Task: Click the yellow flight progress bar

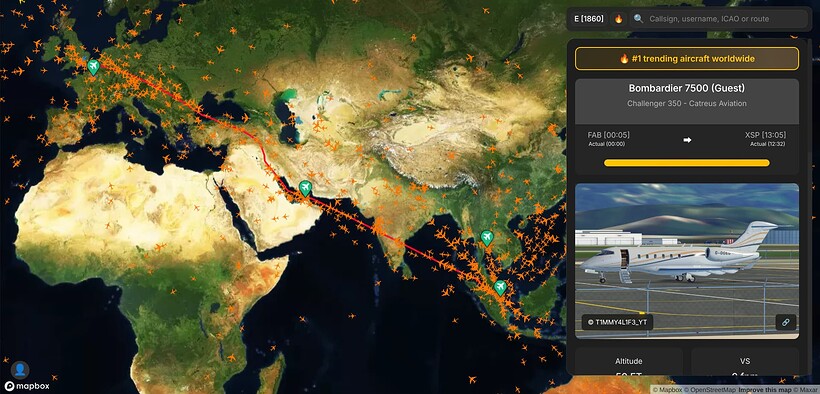Action: [x=687, y=163]
